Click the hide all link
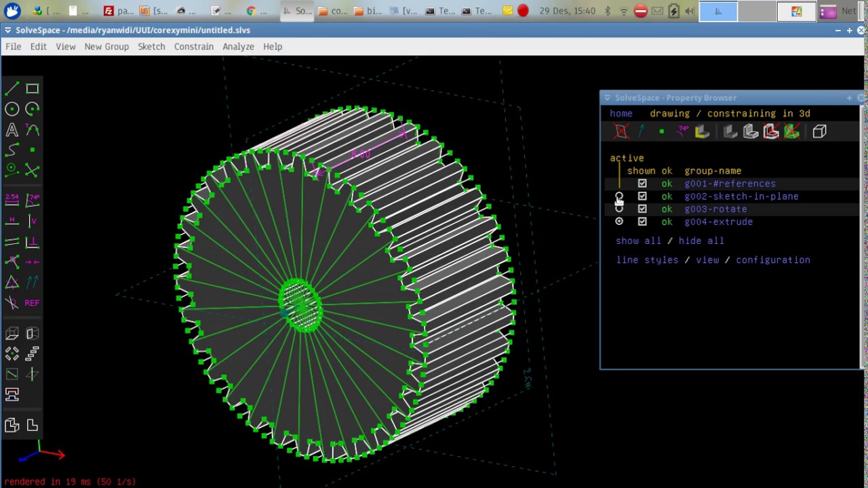This screenshot has height=488, width=868. tap(701, 241)
